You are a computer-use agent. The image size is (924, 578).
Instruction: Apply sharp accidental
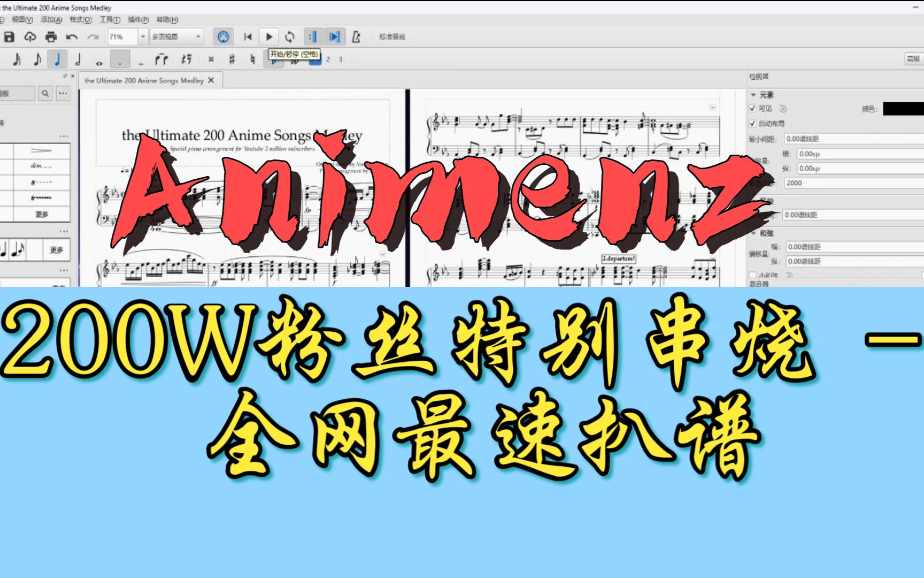[x=232, y=59]
